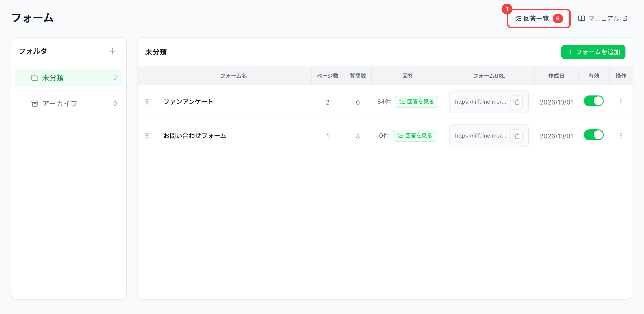Open the マニュアル external link

pos(603,19)
